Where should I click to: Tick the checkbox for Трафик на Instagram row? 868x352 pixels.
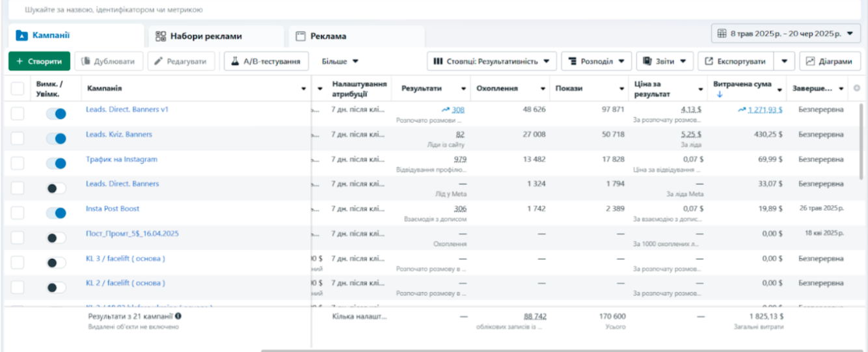(x=18, y=163)
